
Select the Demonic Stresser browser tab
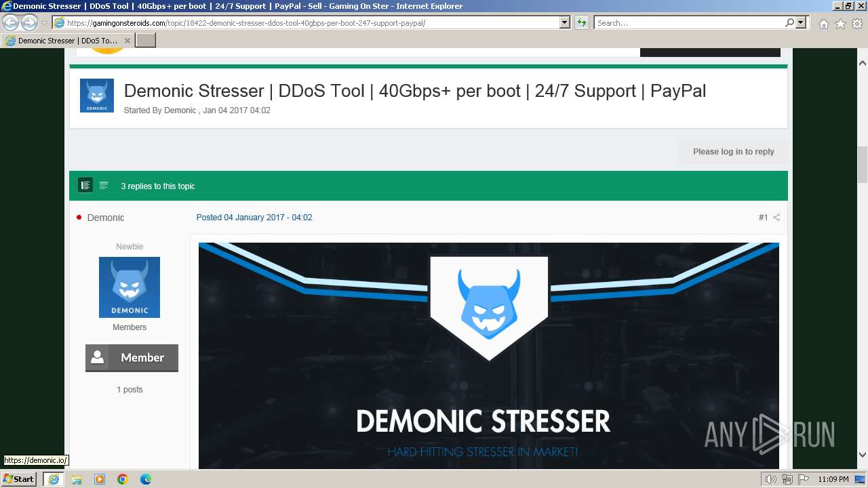(x=67, y=41)
